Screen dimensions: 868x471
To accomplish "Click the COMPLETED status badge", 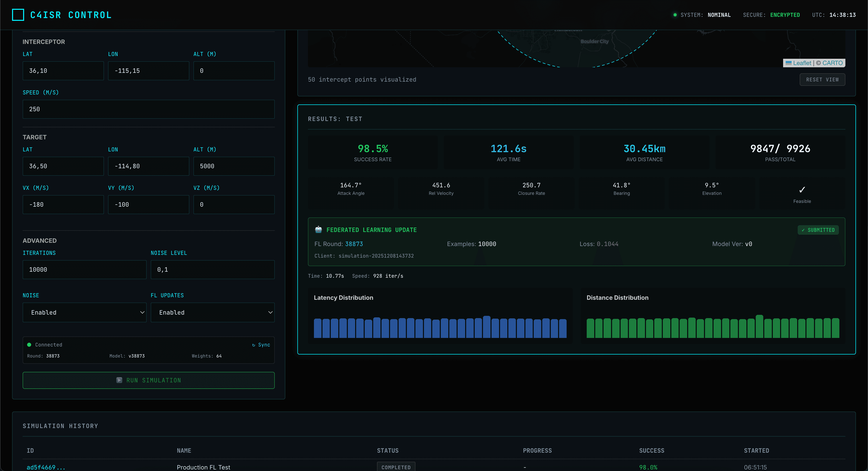I will [x=396, y=467].
